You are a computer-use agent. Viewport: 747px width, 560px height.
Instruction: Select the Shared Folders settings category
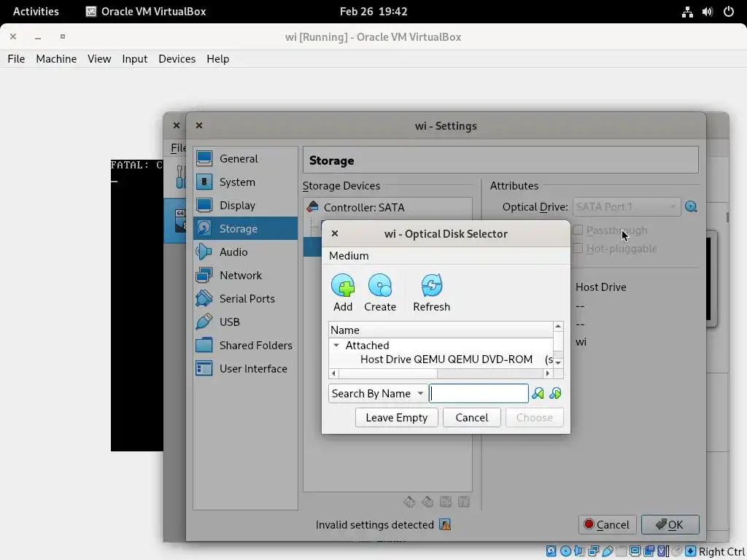(x=245, y=345)
